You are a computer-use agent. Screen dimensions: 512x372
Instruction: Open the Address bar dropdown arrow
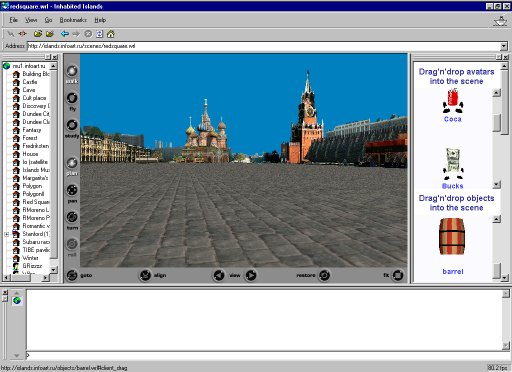504,46
